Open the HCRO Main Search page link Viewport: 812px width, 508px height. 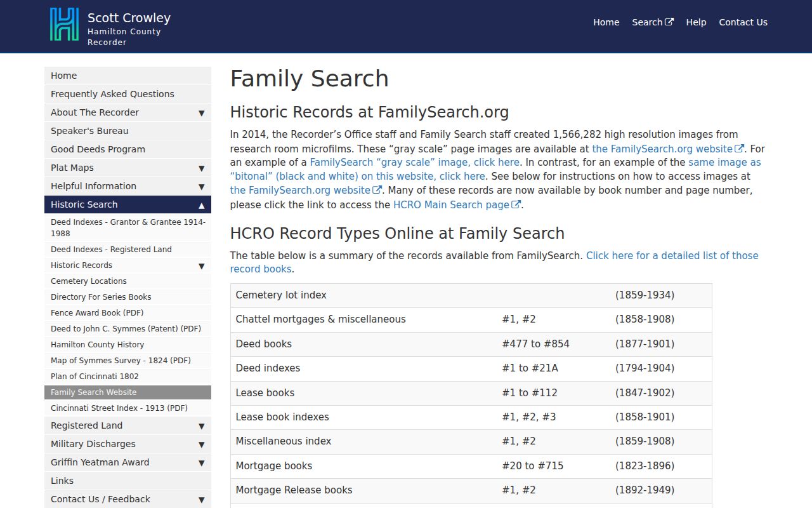[x=457, y=204]
